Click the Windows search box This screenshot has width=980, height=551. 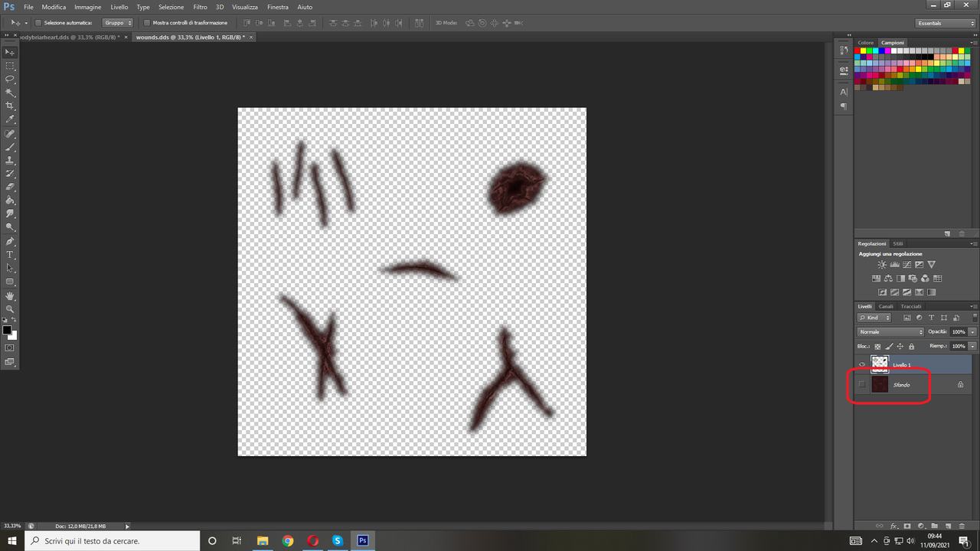[111, 540]
